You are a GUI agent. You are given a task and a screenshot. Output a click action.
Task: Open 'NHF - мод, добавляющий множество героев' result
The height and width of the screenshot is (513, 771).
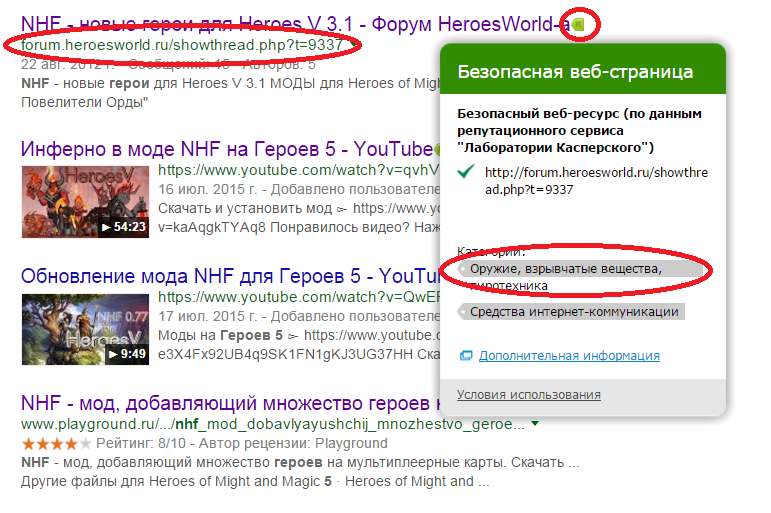(x=230, y=403)
